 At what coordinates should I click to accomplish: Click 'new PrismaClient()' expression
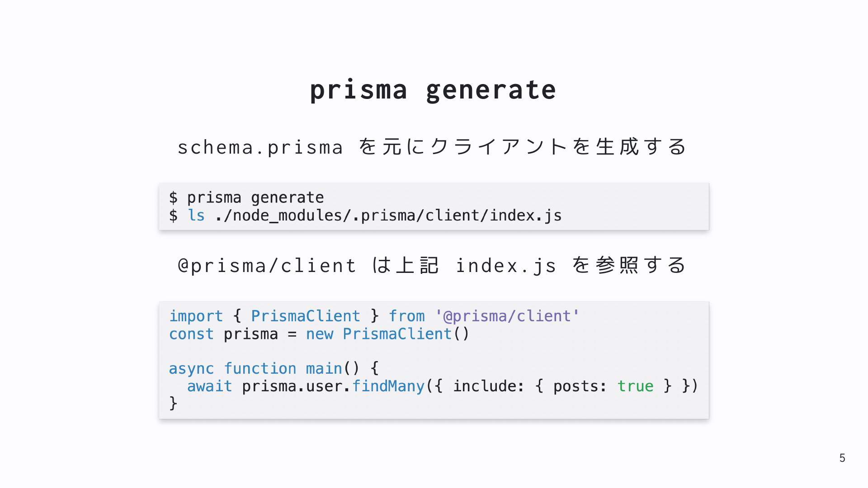click(388, 334)
